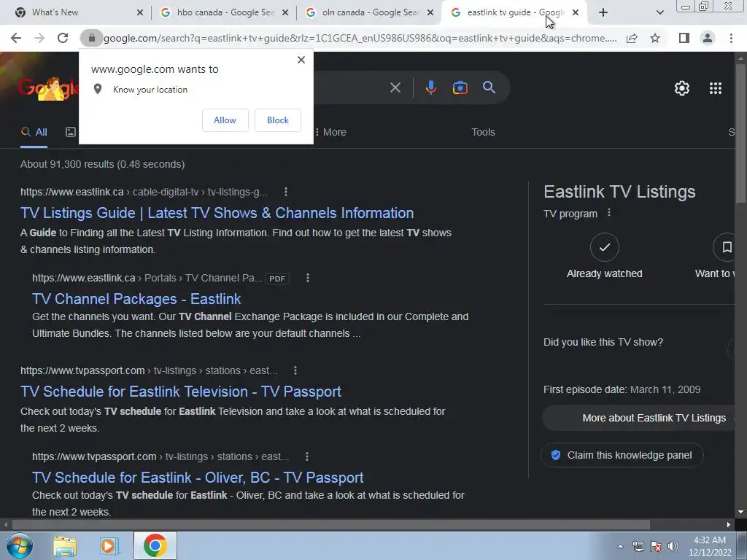Click the Chrome taskbar icon

click(x=155, y=545)
